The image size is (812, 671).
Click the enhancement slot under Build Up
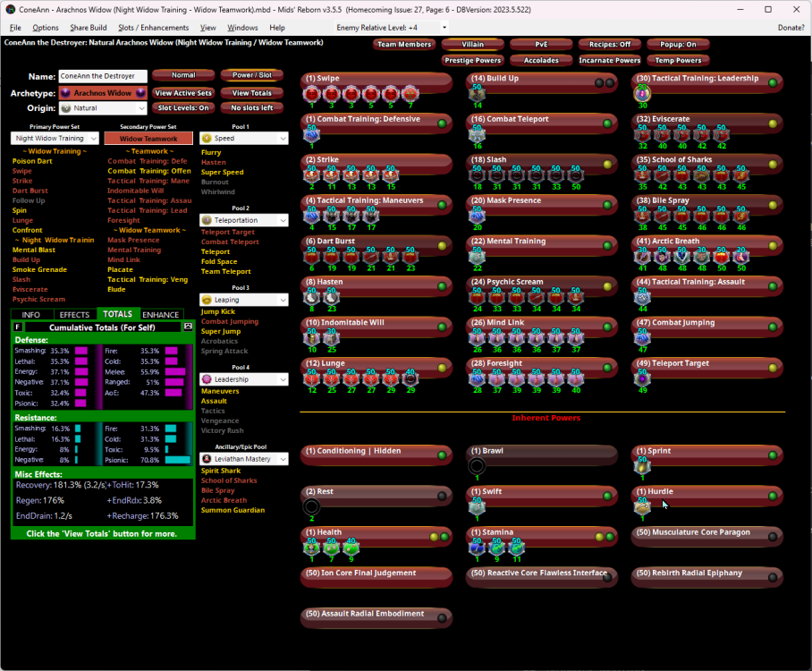click(477, 94)
